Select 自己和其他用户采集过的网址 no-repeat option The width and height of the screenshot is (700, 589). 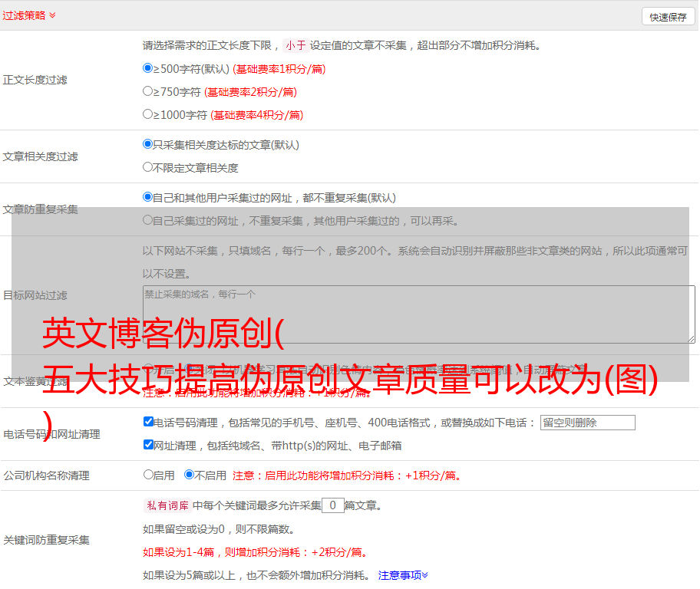pyautogui.click(x=148, y=197)
